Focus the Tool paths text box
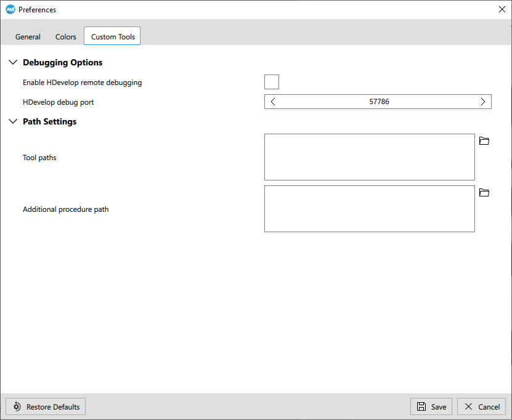 click(x=370, y=157)
